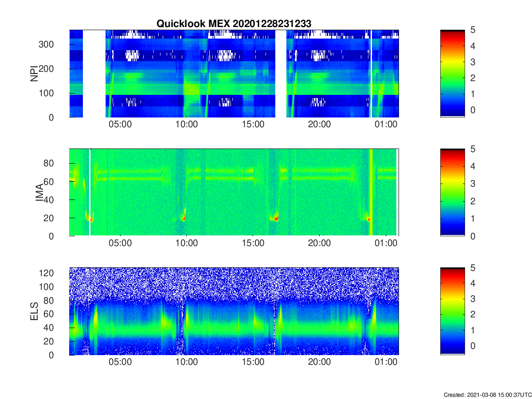The height and width of the screenshot is (399, 532).
Task: Click 20:00 time label under IMA plot
Action: [x=320, y=244]
